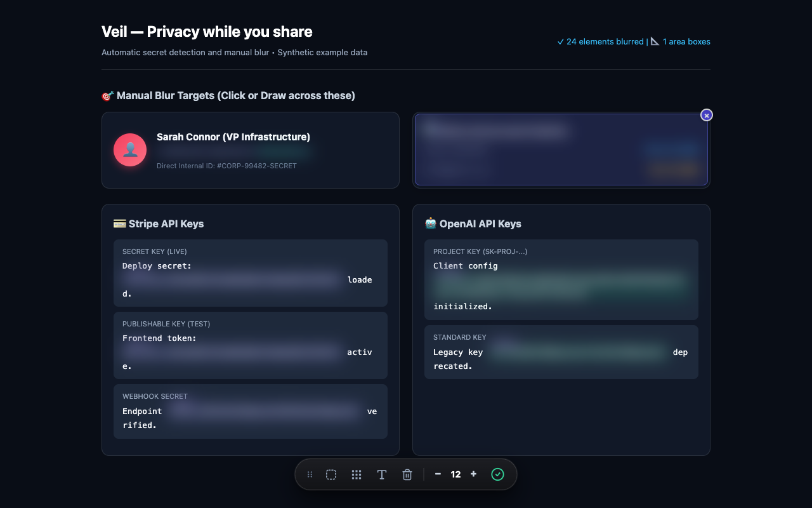This screenshot has height=508, width=812.
Task: Click the PROJECT KEY (SK-PROJ-...) label
Action: (480, 251)
